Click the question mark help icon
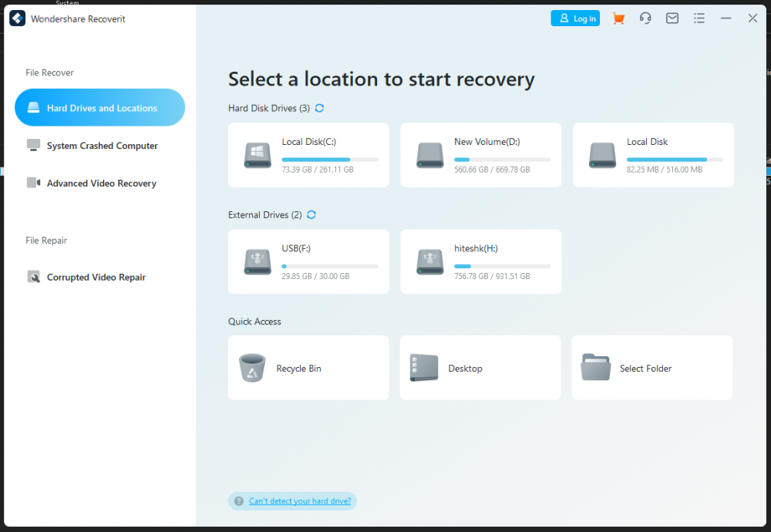Viewport: 771px width, 532px height. 239,501
